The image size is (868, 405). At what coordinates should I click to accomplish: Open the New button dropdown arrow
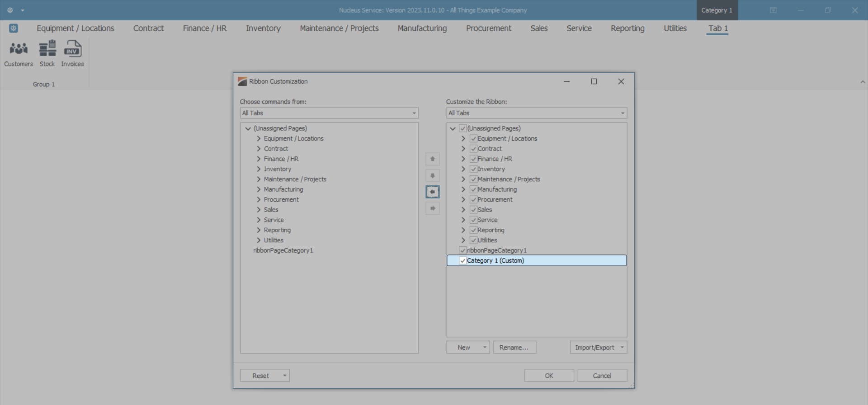click(485, 347)
